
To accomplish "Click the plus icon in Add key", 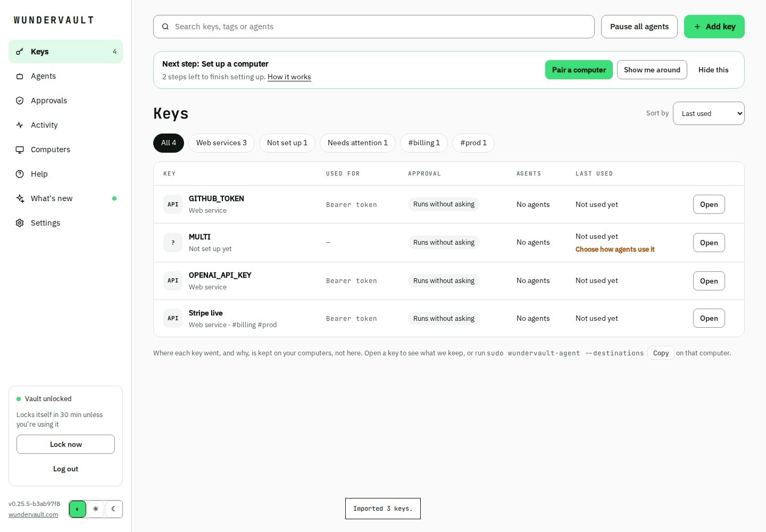I will [x=697, y=27].
